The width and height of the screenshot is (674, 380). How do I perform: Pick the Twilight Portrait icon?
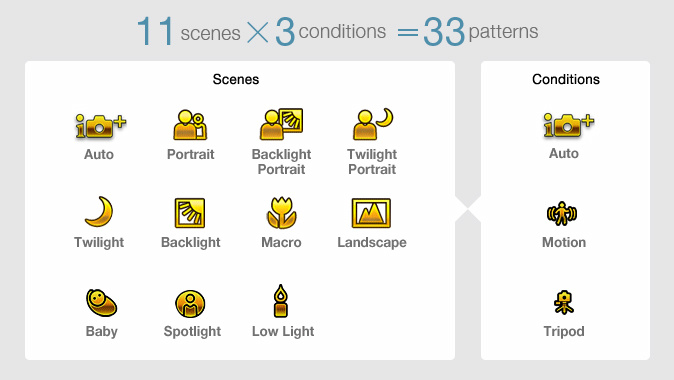click(x=373, y=124)
